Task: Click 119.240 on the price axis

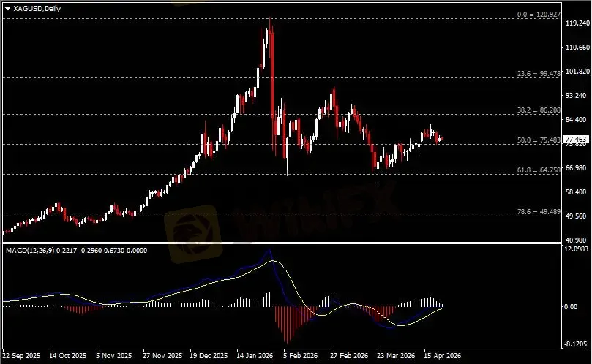Action: click(x=577, y=23)
